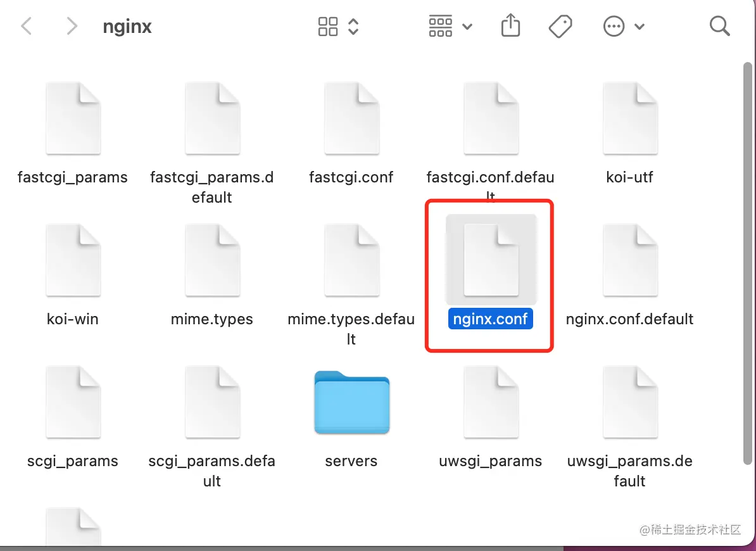Select the mime.types file icon
Screen dimensions: 756x551
[212, 260]
